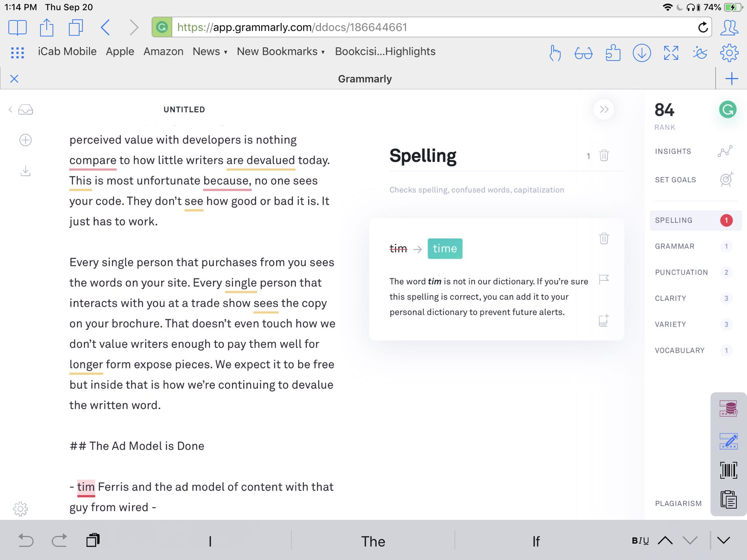Open the Plagiarism checker
The height and width of the screenshot is (560, 747).
pos(678,503)
